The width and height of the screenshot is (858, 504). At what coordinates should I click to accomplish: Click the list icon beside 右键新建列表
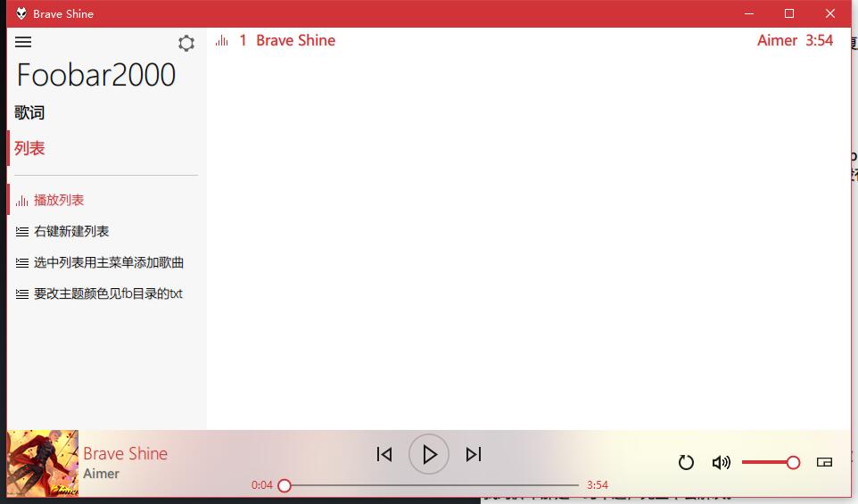click(22, 232)
